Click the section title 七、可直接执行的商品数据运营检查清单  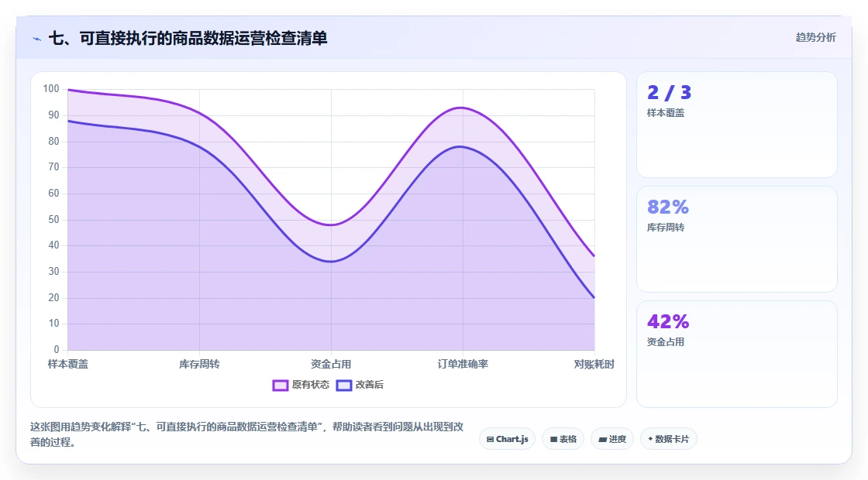[x=188, y=38]
